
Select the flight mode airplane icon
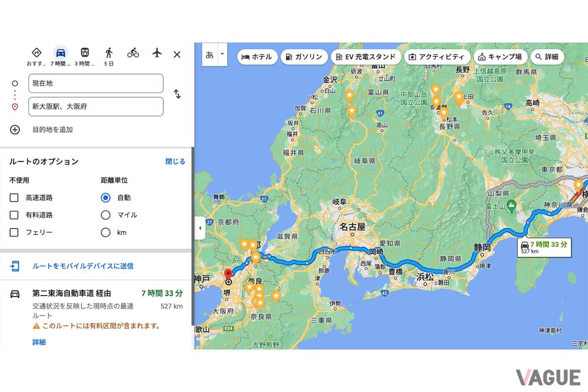pyautogui.click(x=156, y=51)
